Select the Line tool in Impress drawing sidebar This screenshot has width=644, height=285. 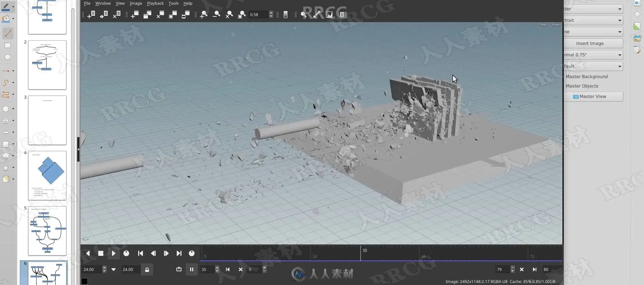click(8, 33)
